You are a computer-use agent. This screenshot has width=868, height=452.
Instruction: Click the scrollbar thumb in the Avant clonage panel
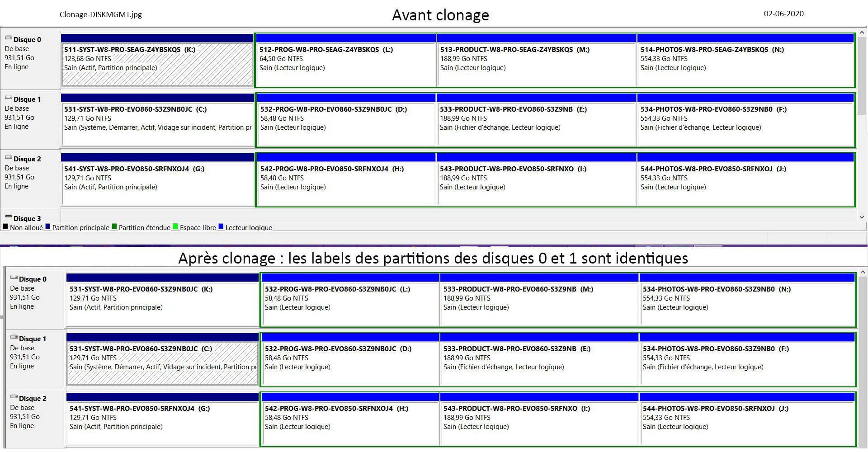(862, 76)
